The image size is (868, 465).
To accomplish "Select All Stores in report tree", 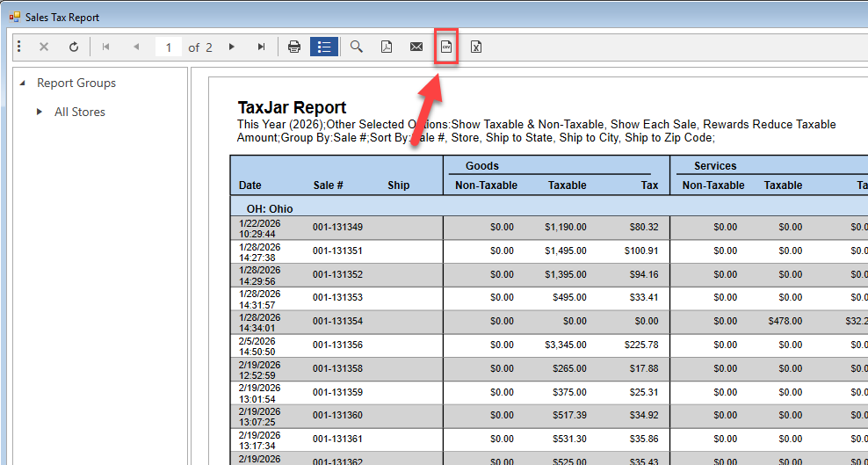I will click(79, 112).
